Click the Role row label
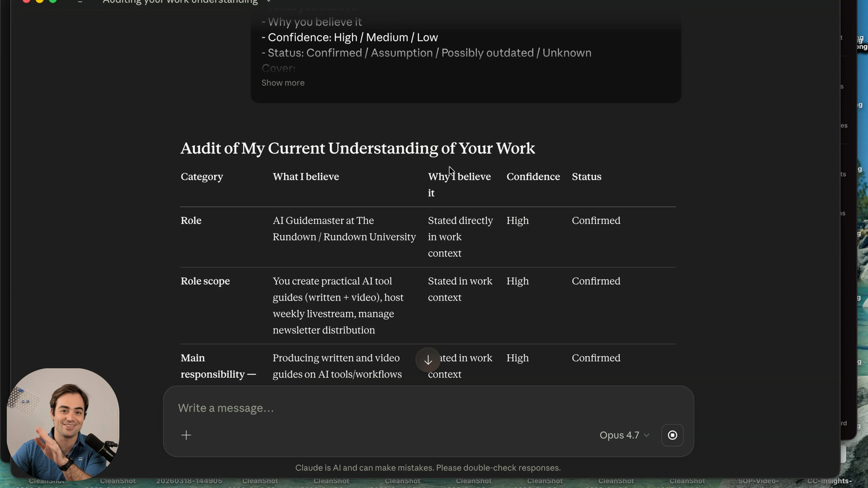 click(191, 220)
